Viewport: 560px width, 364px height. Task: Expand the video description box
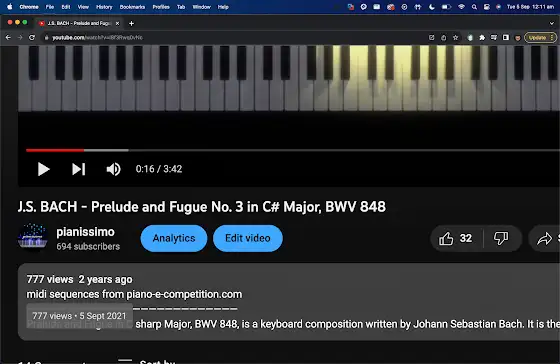(x=289, y=301)
